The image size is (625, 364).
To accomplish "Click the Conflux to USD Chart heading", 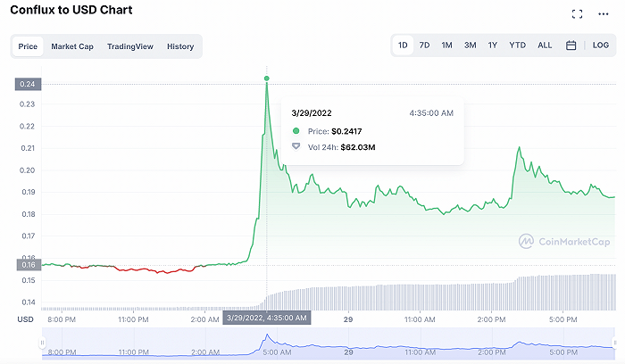I will [x=71, y=10].
